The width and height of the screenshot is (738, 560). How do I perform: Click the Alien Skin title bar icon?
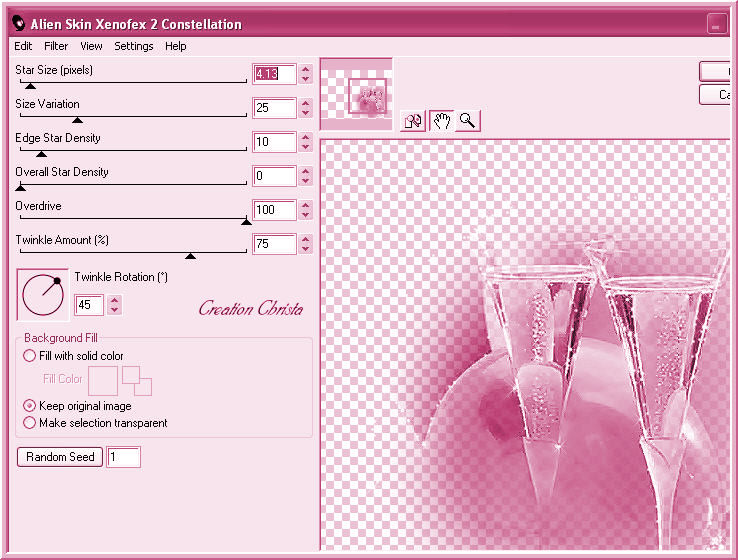click(x=18, y=24)
